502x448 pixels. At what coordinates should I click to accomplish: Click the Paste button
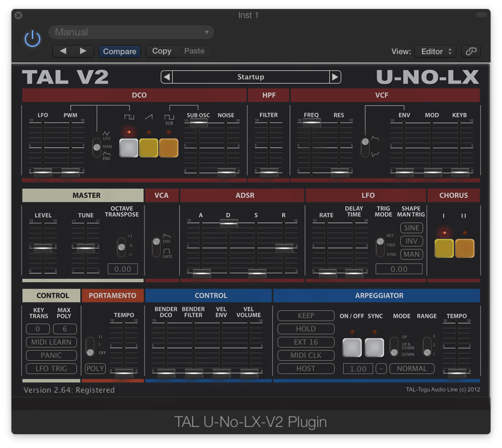point(194,51)
